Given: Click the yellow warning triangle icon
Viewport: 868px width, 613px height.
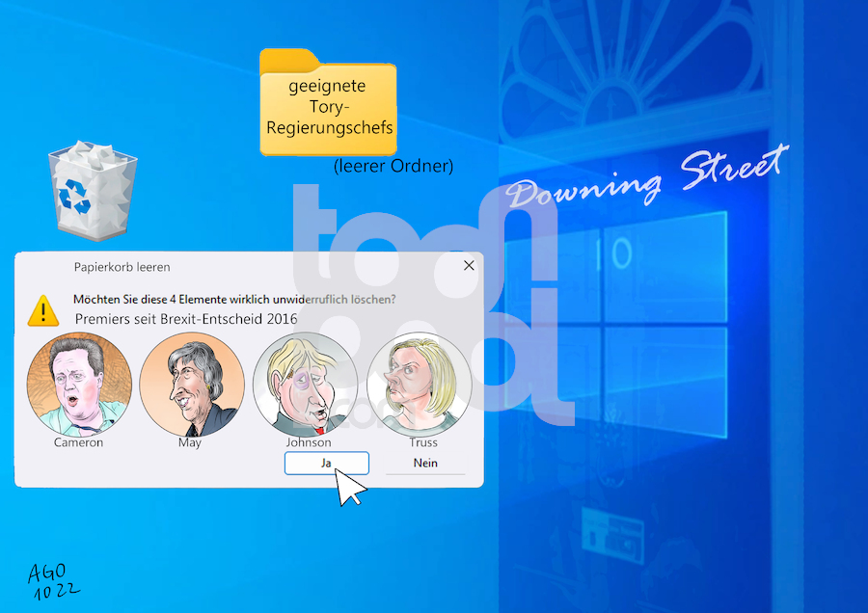Looking at the screenshot, I should click(42, 310).
